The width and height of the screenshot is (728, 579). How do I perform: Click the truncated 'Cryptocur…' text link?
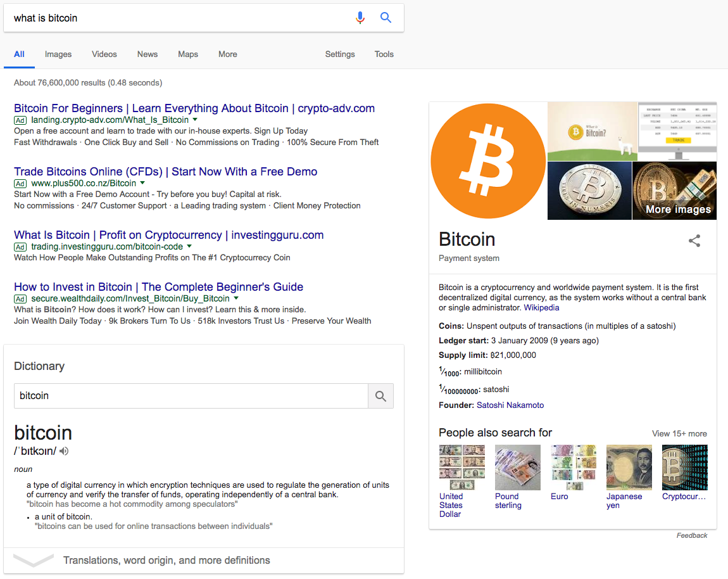[684, 496]
